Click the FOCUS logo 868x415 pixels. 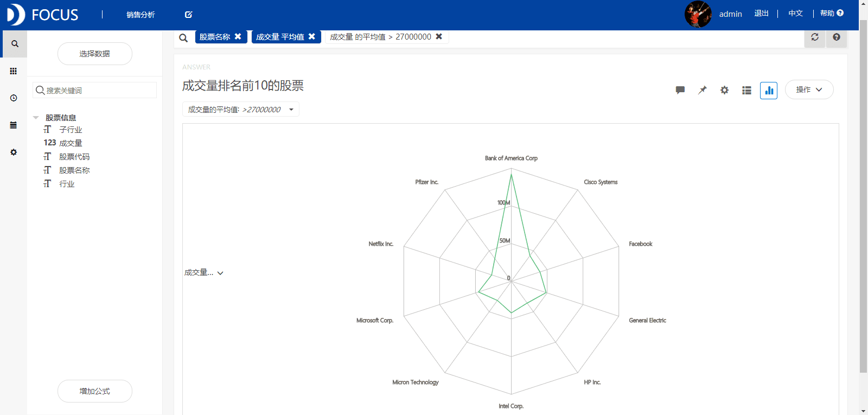(x=43, y=15)
